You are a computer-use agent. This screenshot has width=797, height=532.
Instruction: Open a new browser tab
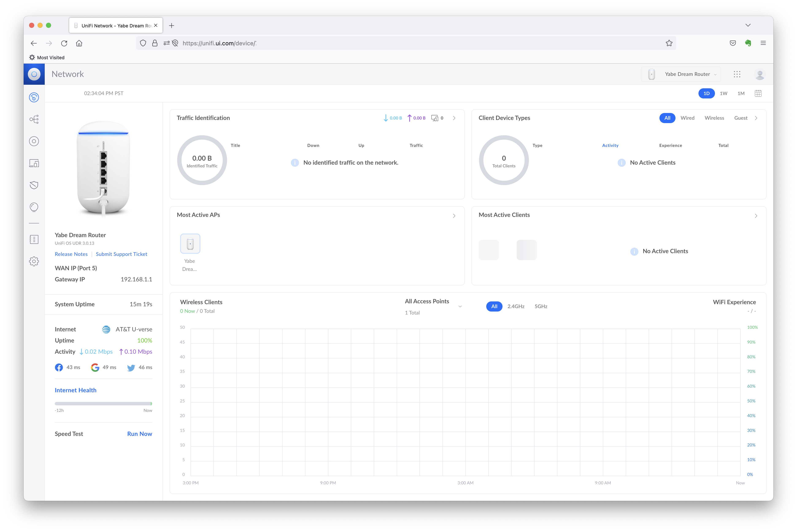coord(172,26)
